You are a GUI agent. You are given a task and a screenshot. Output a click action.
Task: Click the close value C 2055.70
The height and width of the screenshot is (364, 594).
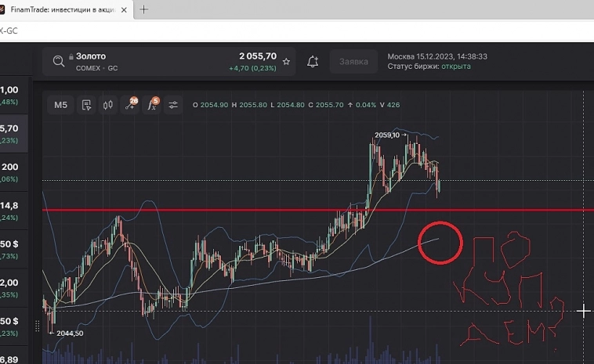coord(325,105)
